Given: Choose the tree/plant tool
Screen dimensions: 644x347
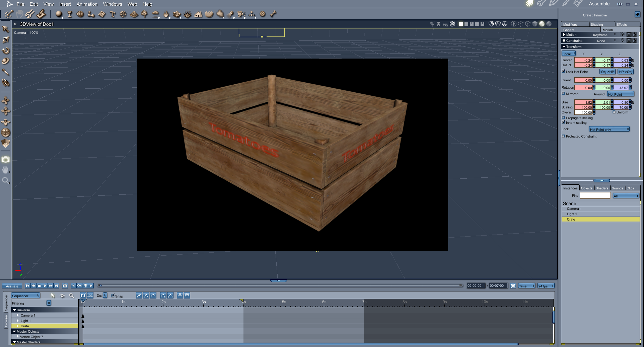Looking at the screenshot, I should (x=145, y=14).
